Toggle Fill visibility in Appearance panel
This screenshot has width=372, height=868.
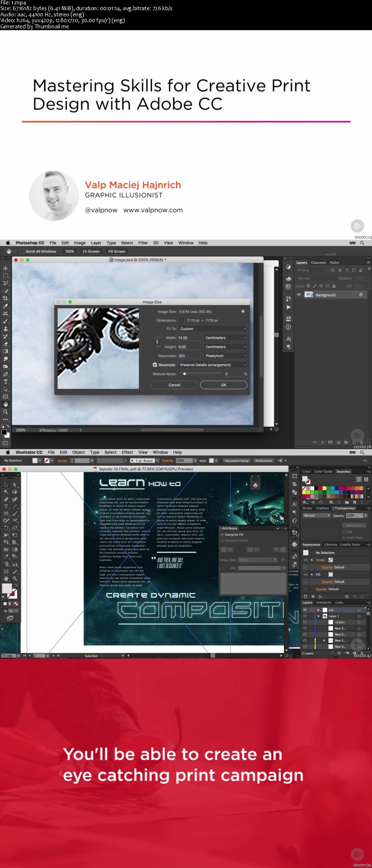point(306,575)
